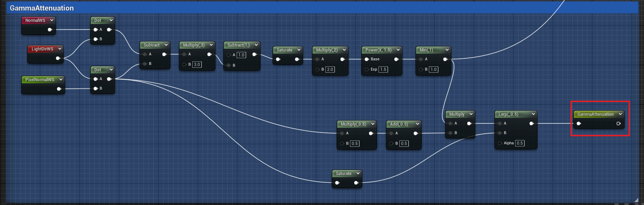Screen dimensions: 644x205
Task: Click the comment box resize handle
Action: [636, 200]
